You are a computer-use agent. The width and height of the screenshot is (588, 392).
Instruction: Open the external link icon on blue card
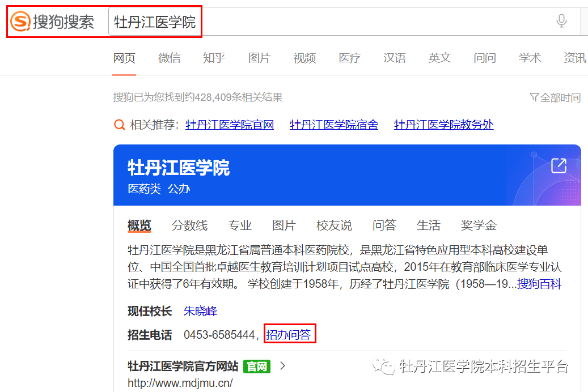click(559, 165)
